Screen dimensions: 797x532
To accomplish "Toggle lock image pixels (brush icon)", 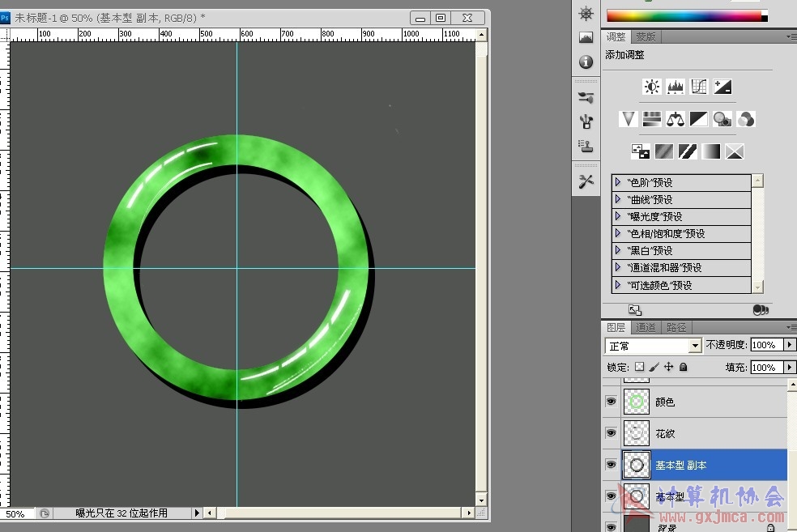I will click(654, 367).
